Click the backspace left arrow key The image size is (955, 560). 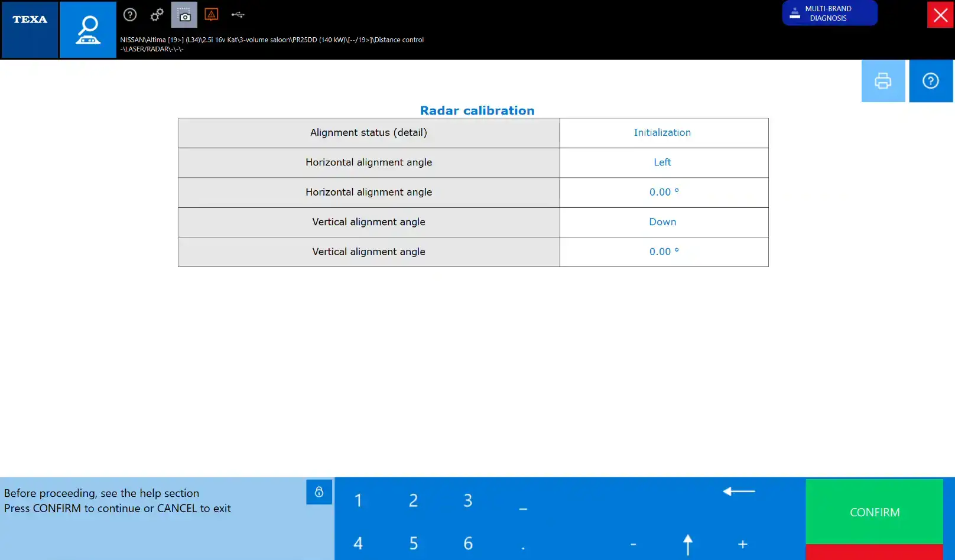[739, 491]
